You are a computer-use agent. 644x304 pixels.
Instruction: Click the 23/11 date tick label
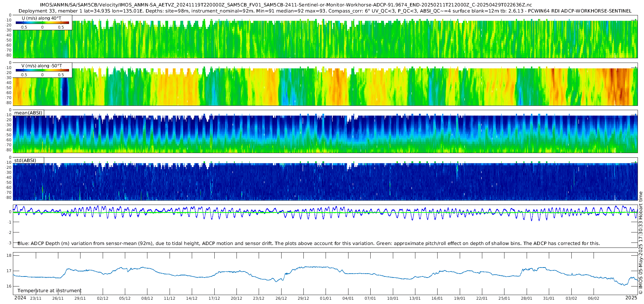point(36,298)
